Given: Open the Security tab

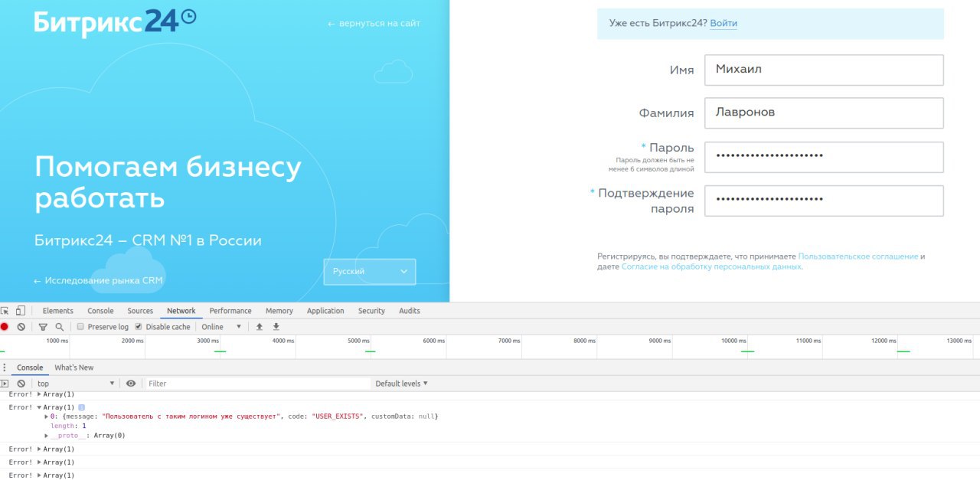Looking at the screenshot, I should [371, 311].
